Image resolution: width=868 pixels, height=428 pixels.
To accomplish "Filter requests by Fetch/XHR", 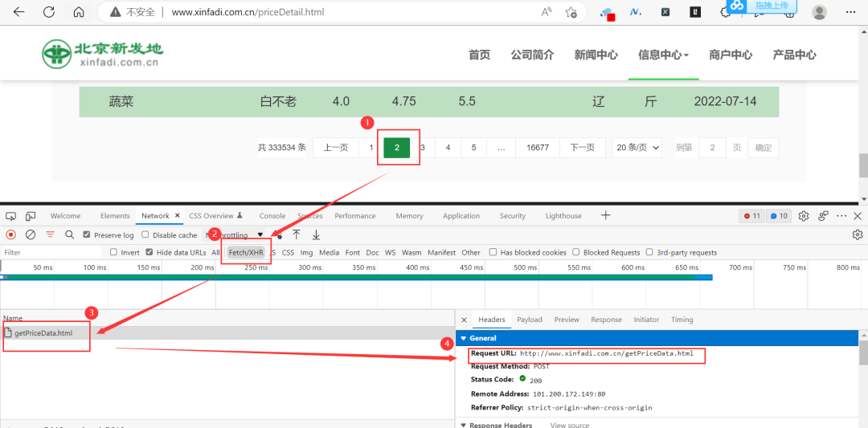I will click(247, 252).
